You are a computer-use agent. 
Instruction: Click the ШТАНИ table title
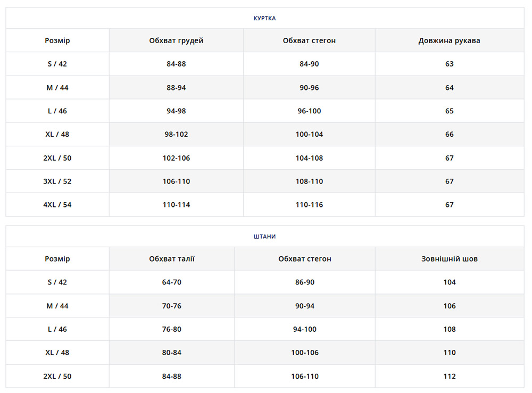point(264,237)
